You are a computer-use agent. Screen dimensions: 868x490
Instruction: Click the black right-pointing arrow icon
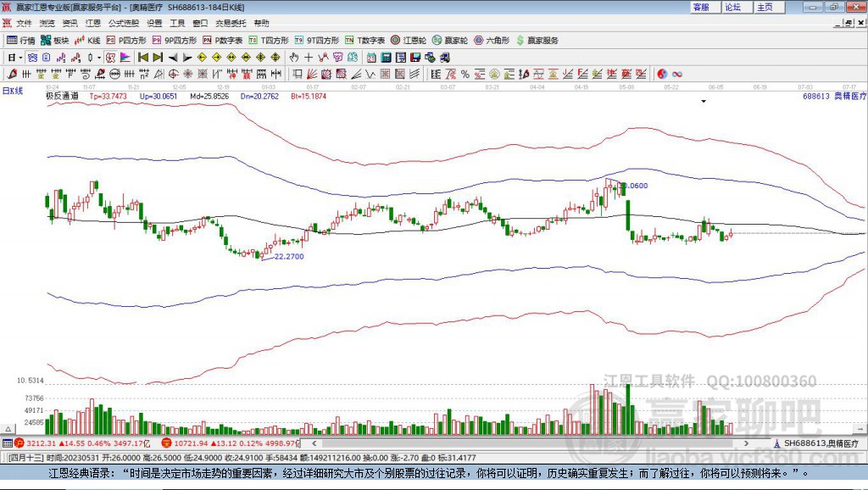point(187,58)
